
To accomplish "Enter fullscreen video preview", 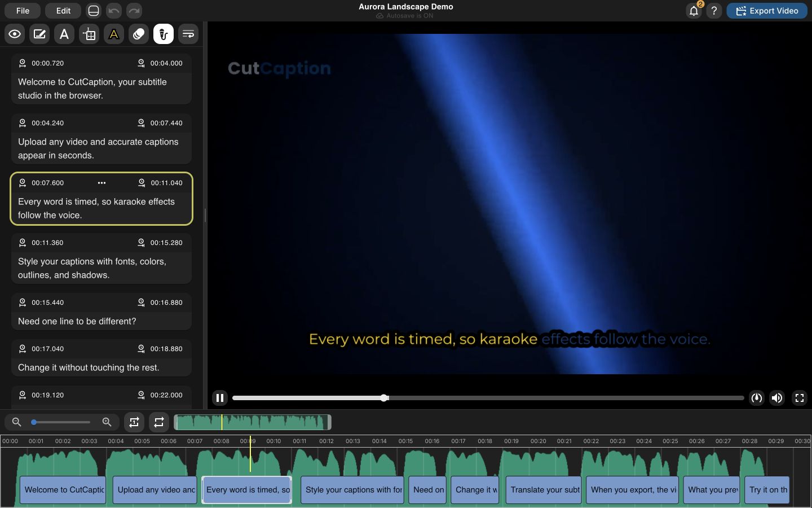I will tap(800, 398).
